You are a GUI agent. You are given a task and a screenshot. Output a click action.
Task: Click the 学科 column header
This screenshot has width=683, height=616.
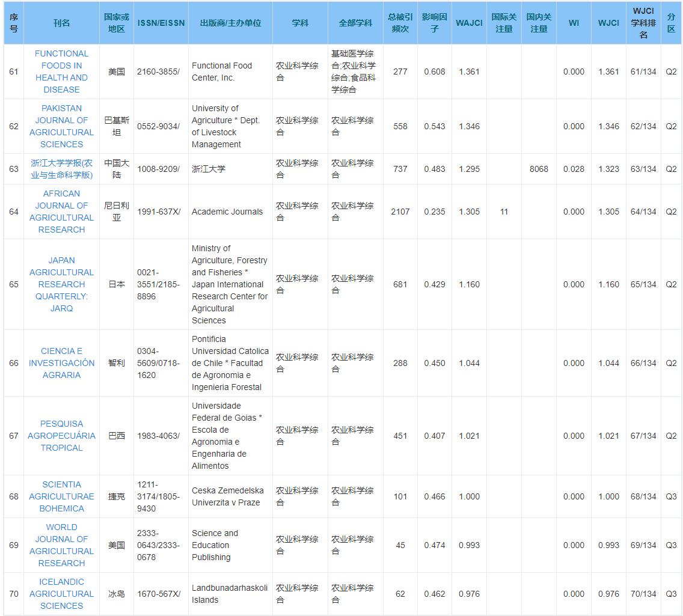(300, 23)
